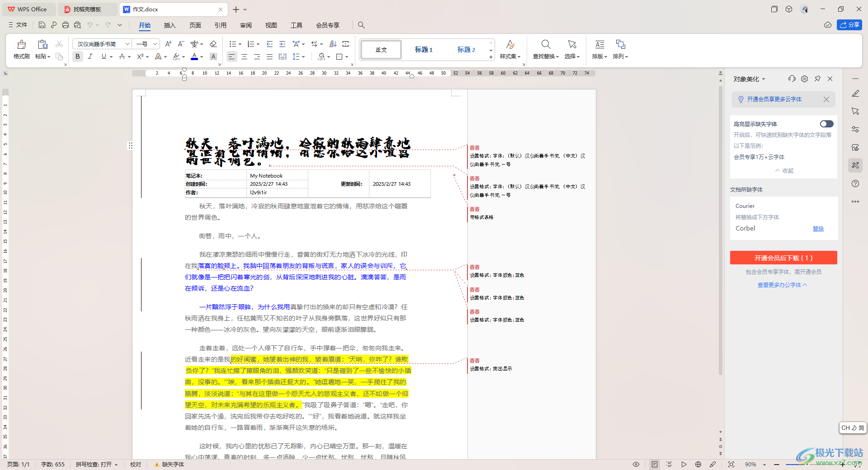The width and height of the screenshot is (868, 470).
Task: Switch to the Insert ribbon tab
Action: click(170, 25)
